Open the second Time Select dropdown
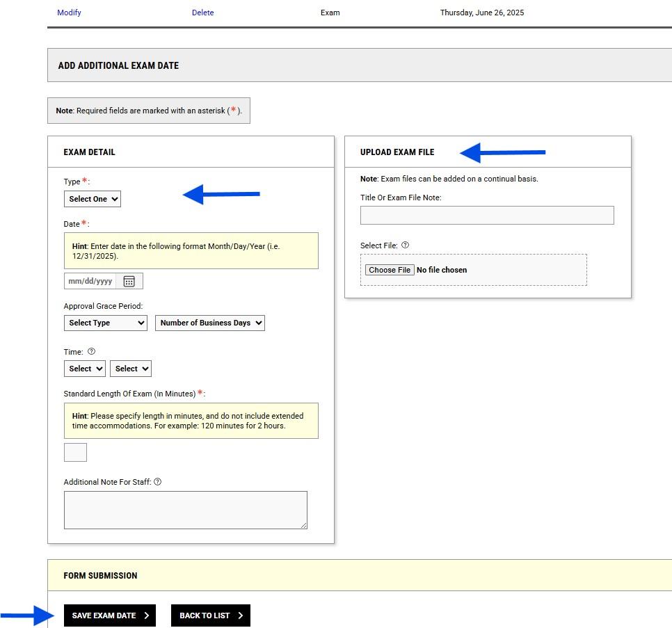This screenshot has height=628, width=672. pyautogui.click(x=131, y=369)
